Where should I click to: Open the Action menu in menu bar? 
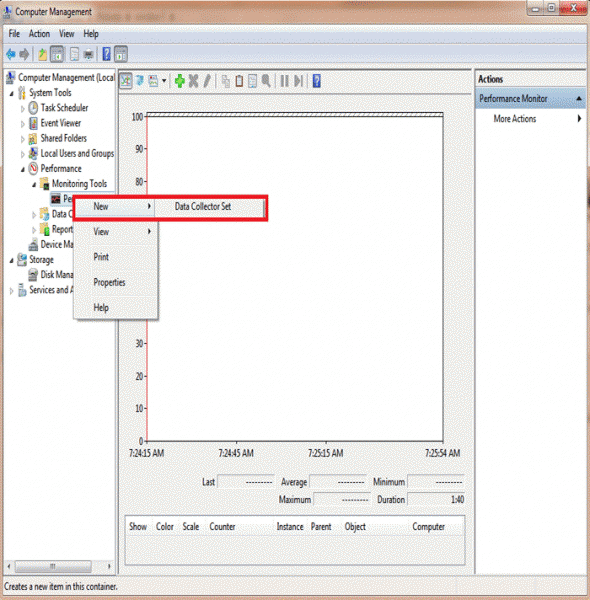coord(39,34)
